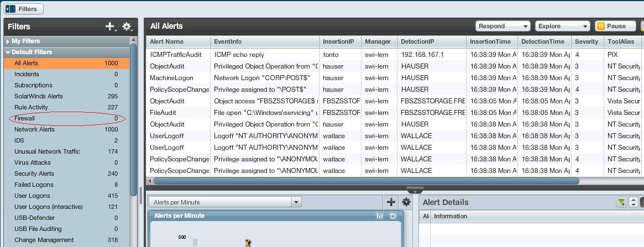Add a new widget with plus icon
Viewport: 644px width, 247px height.
click(x=391, y=202)
